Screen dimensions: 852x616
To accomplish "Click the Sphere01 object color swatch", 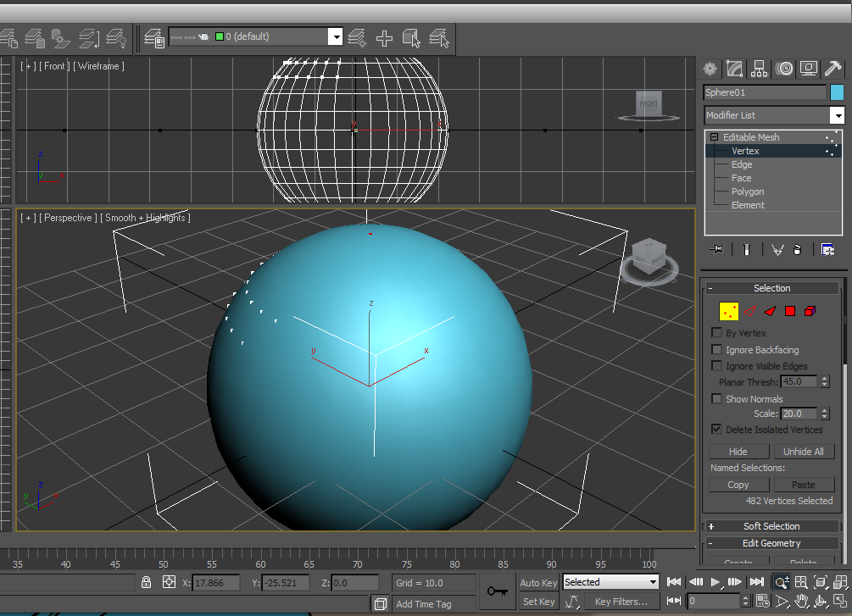I will coord(837,92).
